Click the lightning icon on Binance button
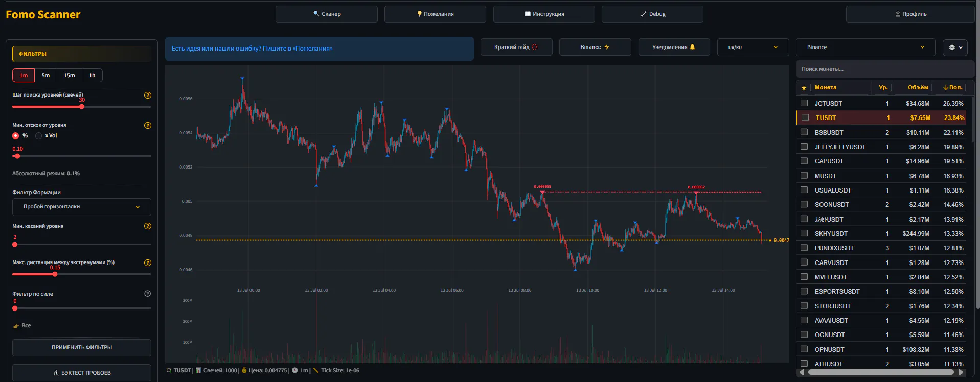980x382 pixels. [607, 47]
